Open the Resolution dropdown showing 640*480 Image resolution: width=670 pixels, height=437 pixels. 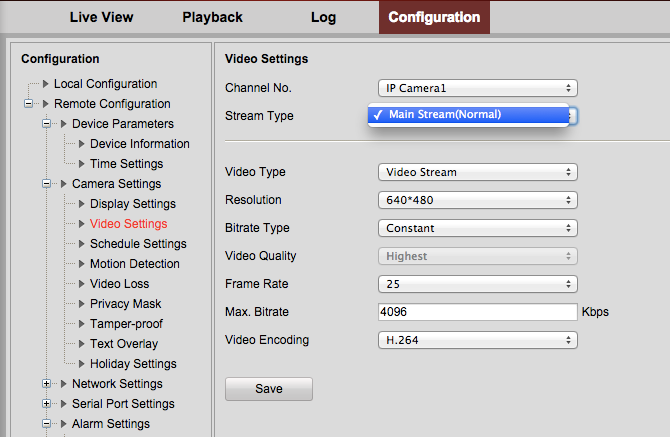pyautogui.click(x=478, y=200)
